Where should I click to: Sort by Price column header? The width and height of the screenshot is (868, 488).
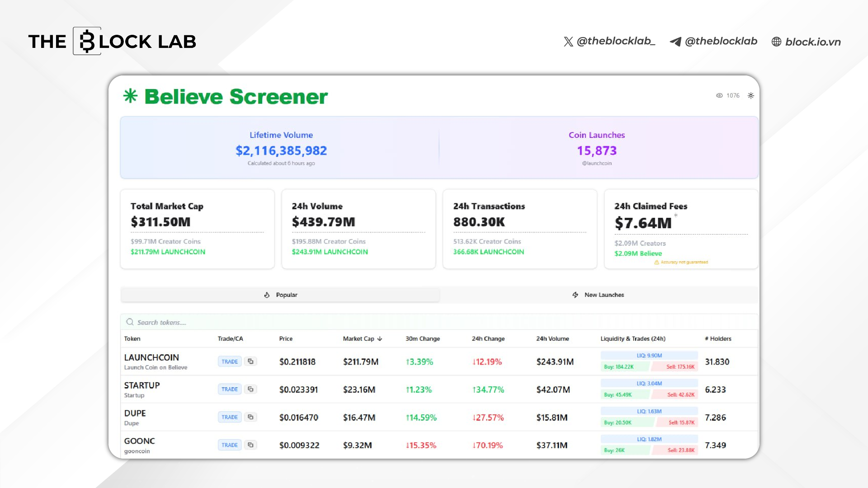[x=286, y=338]
